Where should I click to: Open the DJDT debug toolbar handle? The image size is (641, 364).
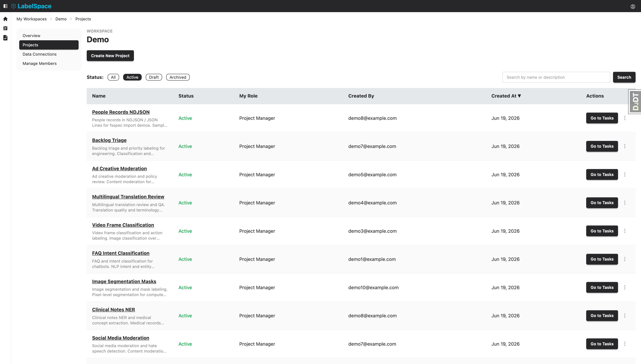point(635,101)
